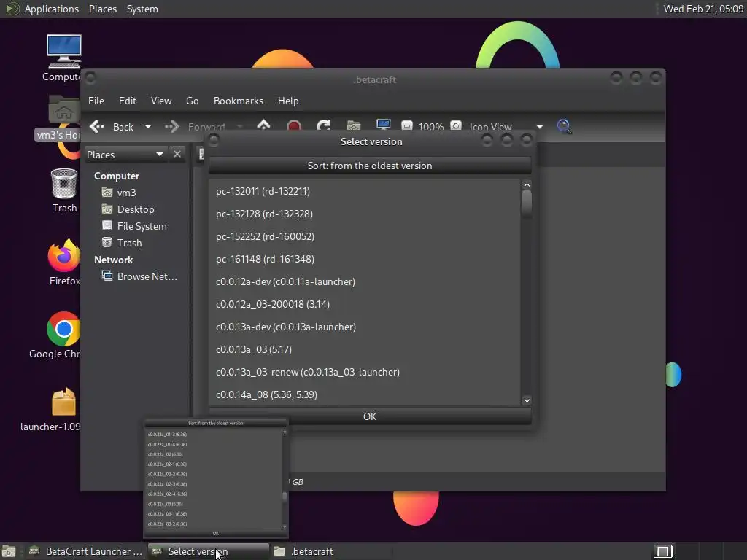The width and height of the screenshot is (747, 560).
Task: Click the red Stop loading icon
Action: tap(294, 126)
